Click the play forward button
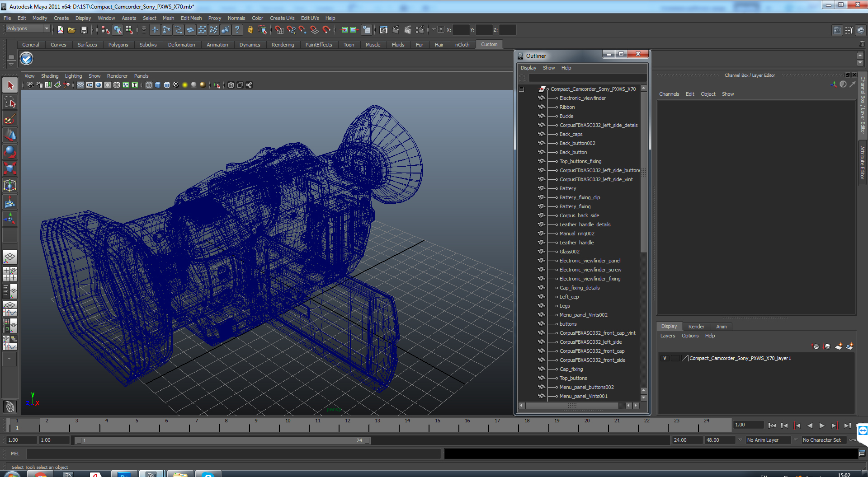The width and height of the screenshot is (868, 477). pos(822,426)
